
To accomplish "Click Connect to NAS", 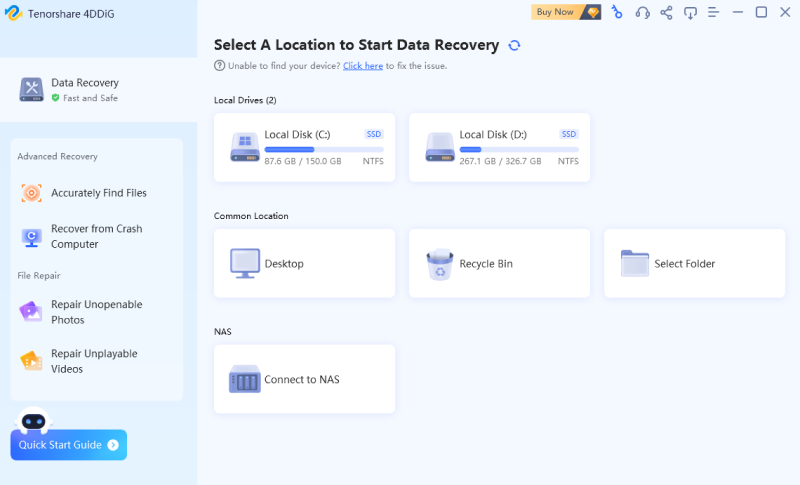I will click(x=304, y=380).
